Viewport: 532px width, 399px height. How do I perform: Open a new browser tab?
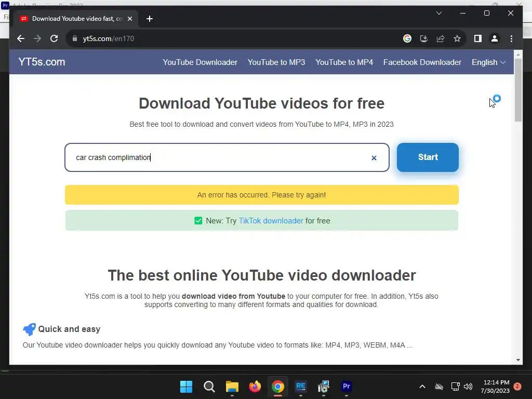tap(149, 19)
